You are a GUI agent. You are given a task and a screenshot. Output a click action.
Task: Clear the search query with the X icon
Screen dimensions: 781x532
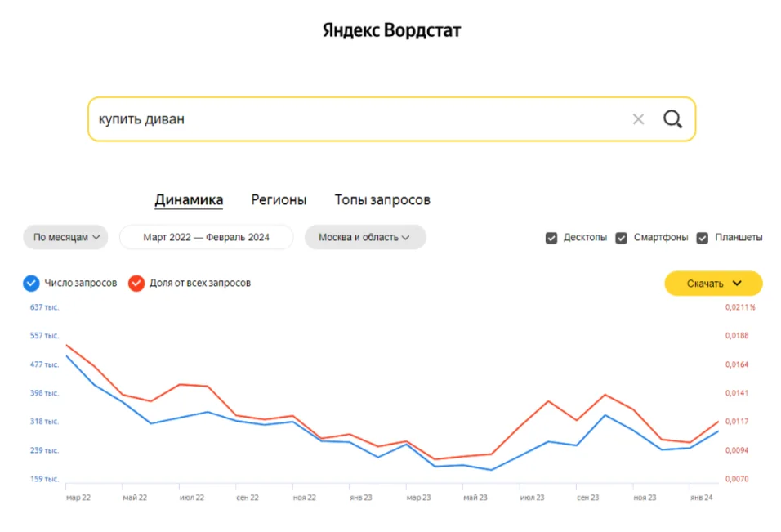click(638, 119)
